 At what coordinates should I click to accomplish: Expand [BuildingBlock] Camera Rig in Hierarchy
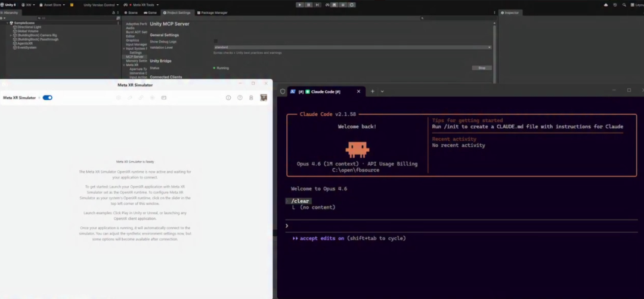[x=11, y=35]
